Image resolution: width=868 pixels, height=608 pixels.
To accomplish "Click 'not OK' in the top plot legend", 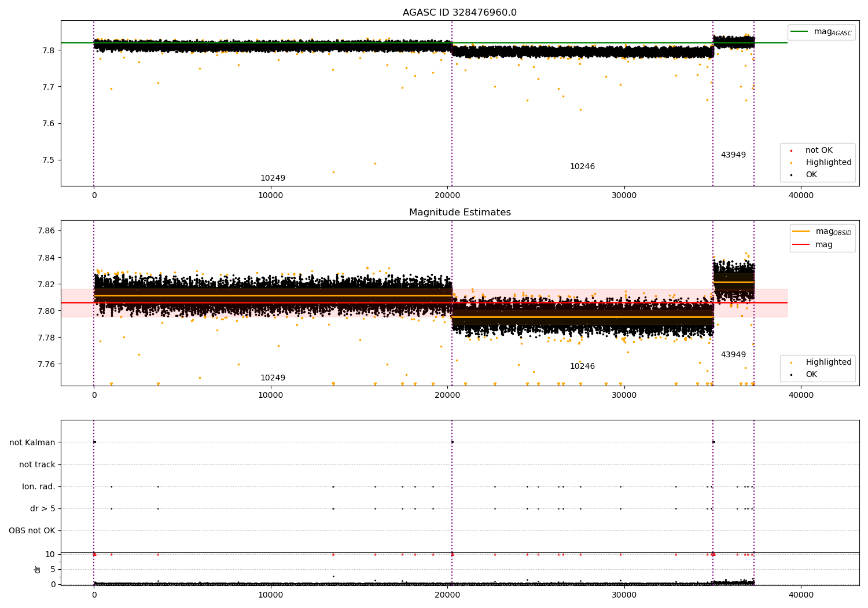I will coord(819,151).
